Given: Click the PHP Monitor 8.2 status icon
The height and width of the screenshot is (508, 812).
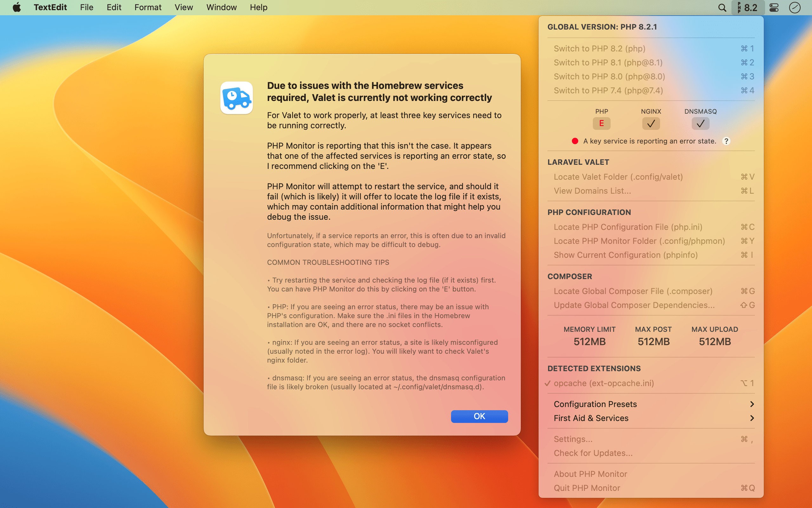Looking at the screenshot, I should 748,7.
